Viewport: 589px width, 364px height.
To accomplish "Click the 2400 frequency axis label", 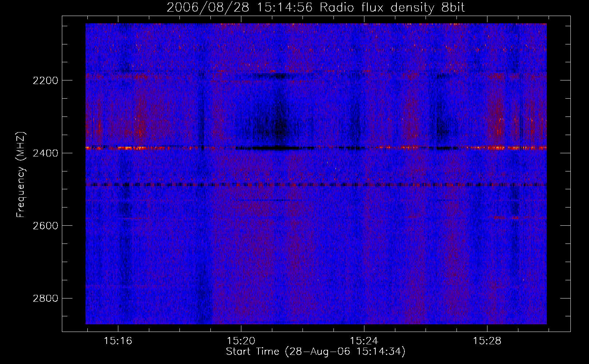I will pos(46,153).
